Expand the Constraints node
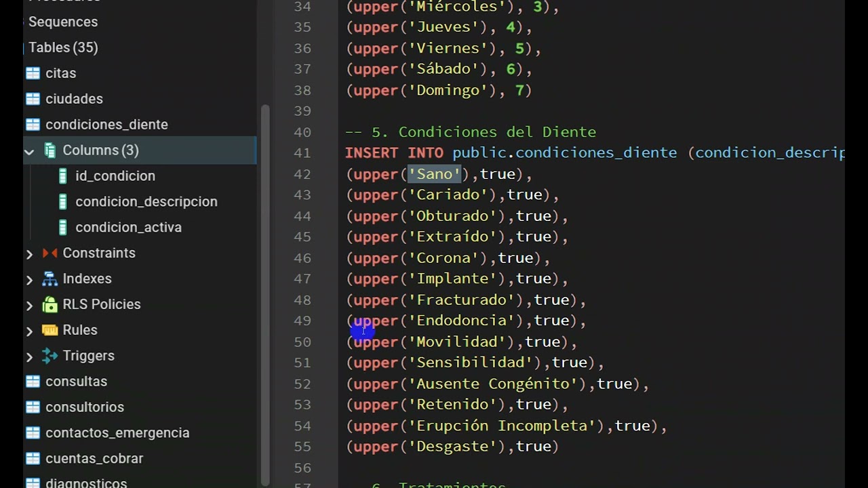Image resolution: width=868 pixels, height=488 pixels. 29,253
